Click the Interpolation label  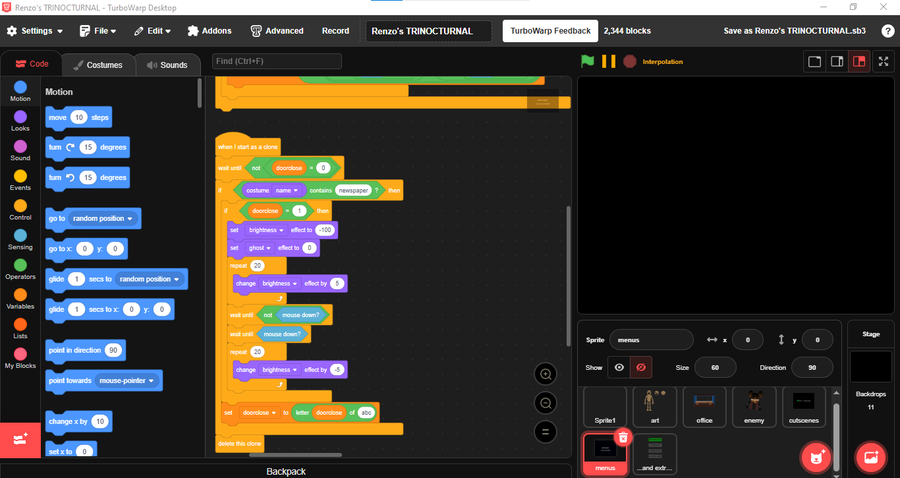point(662,61)
